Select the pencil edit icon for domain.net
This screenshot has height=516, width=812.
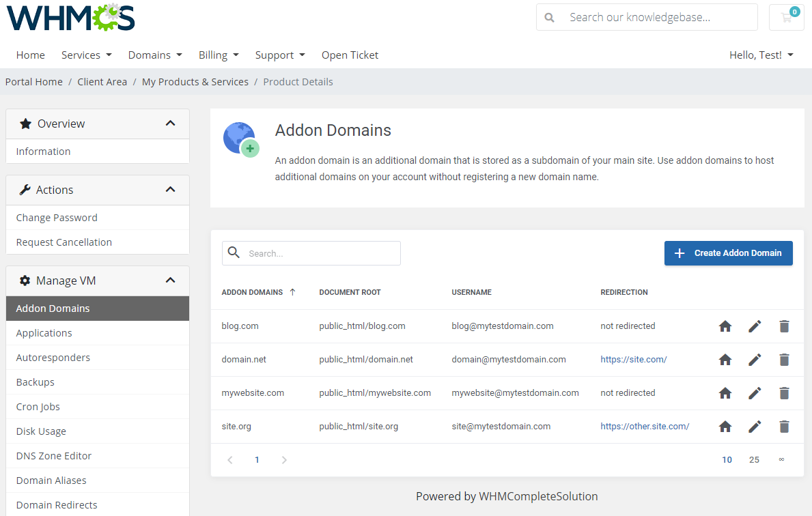tap(754, 360)
